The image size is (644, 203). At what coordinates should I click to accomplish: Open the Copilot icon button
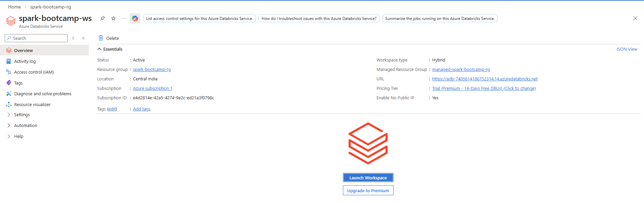pos(135,19)
